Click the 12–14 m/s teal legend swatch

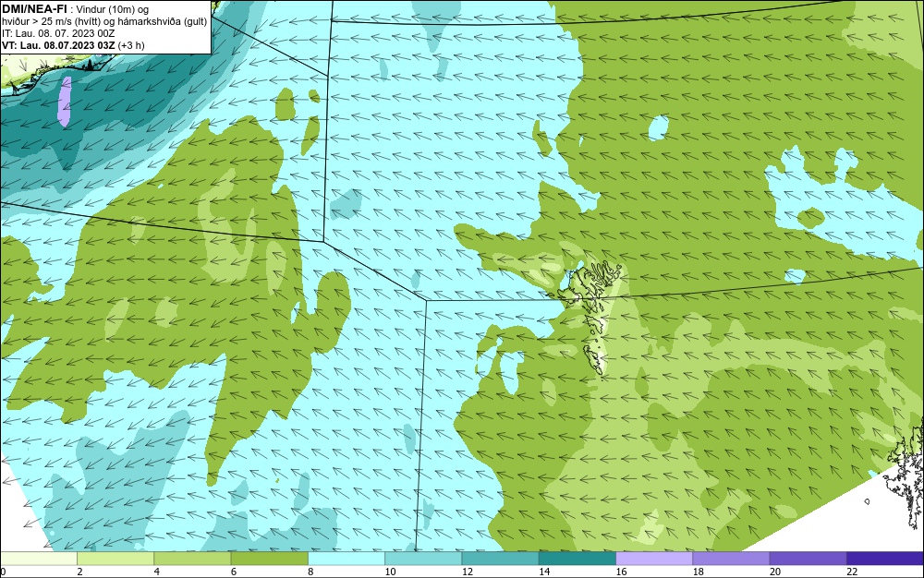(x=500, y=559)
